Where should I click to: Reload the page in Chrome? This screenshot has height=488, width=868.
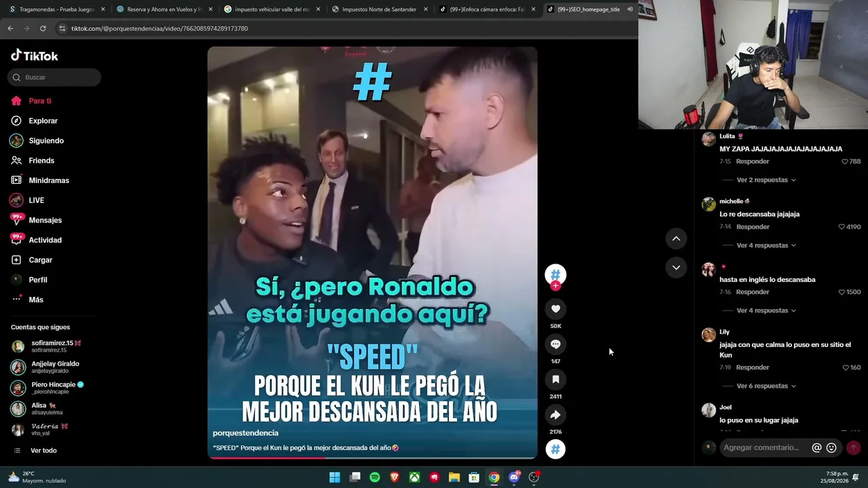[43, 28]
